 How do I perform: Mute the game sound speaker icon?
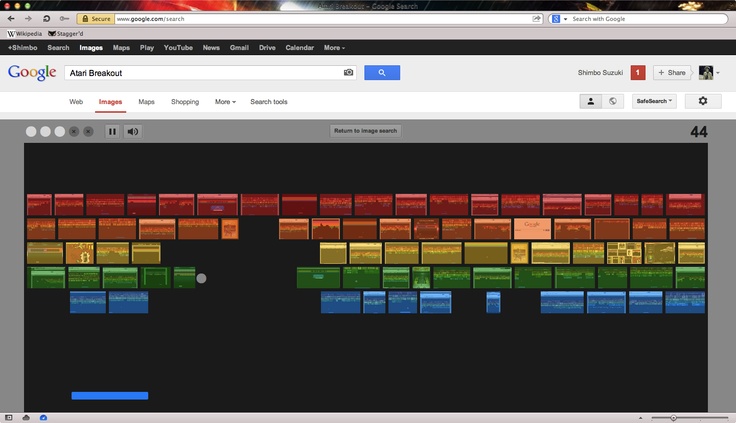133,131
